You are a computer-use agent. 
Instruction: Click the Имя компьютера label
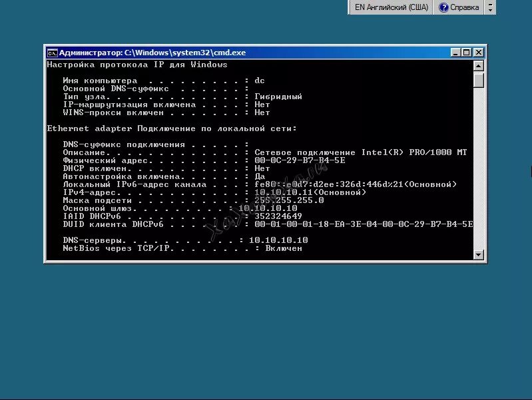[100, 81]
